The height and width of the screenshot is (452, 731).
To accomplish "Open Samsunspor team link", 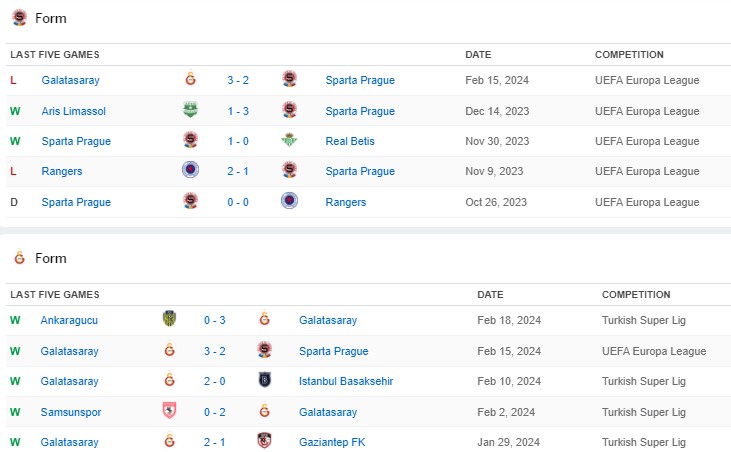I will pos(71,412).
